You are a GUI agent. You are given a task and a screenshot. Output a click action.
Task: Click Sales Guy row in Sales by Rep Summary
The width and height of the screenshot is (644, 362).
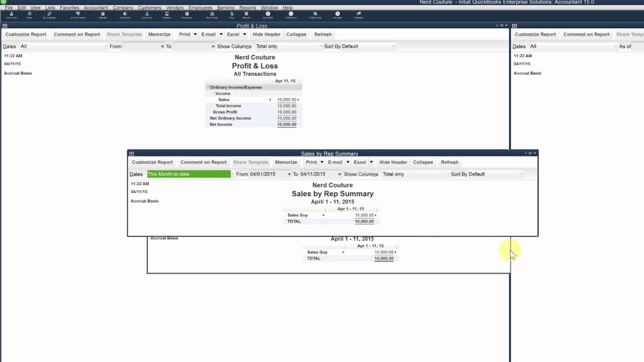point(332,215)
